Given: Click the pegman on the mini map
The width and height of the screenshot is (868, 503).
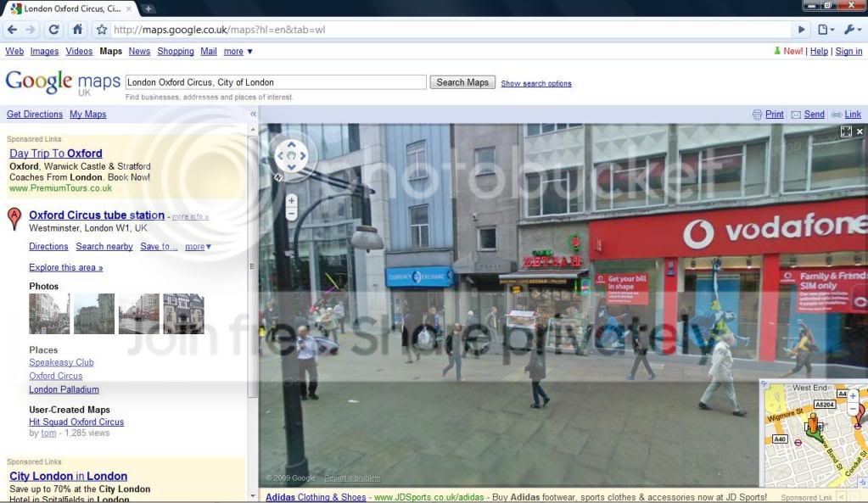Looking at the screenshot, I should pos(812,424).
